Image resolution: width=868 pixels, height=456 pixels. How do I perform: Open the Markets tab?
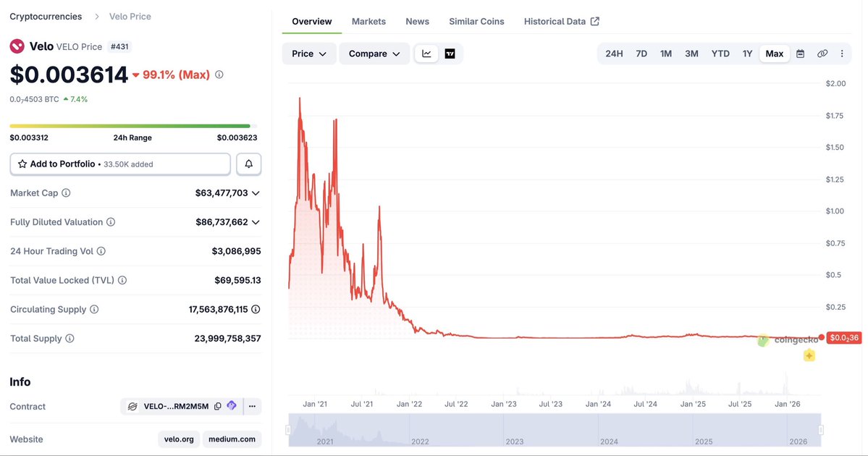click(368, 22)
